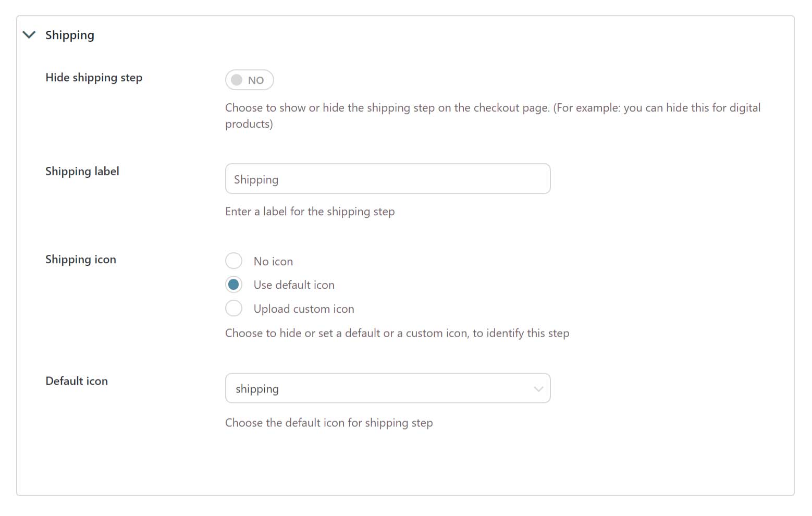Viewport: 812px width, 516px height.
Task: Click the "Upload custom icon" option text
Action: (304, 309)
